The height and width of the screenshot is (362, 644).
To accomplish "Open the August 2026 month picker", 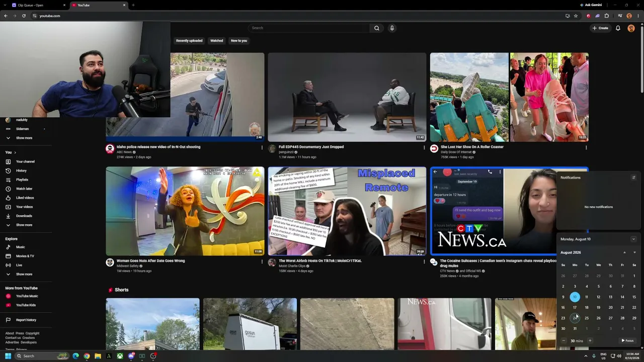I will pyautogui.click(x=571, y=252).
